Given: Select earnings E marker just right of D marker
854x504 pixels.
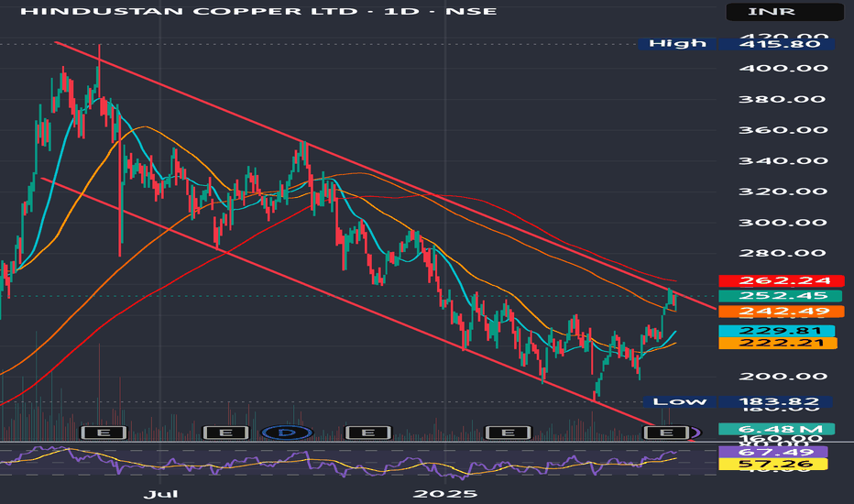Looking at the screenshot, I should tap(368, 433).
